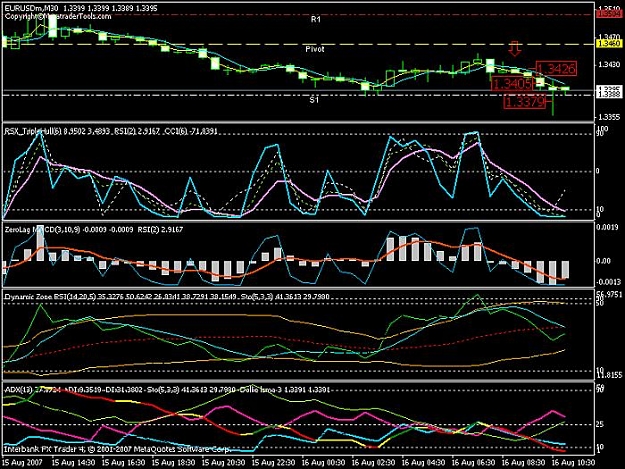Click the 1.3379 red price label

[525, 102]
